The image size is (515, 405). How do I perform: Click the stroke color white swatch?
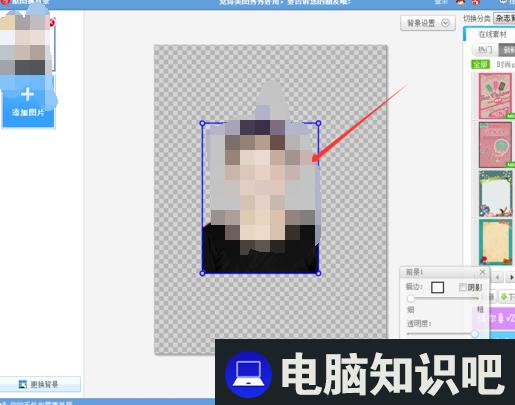pyautogui.click(x=437, y=287)
